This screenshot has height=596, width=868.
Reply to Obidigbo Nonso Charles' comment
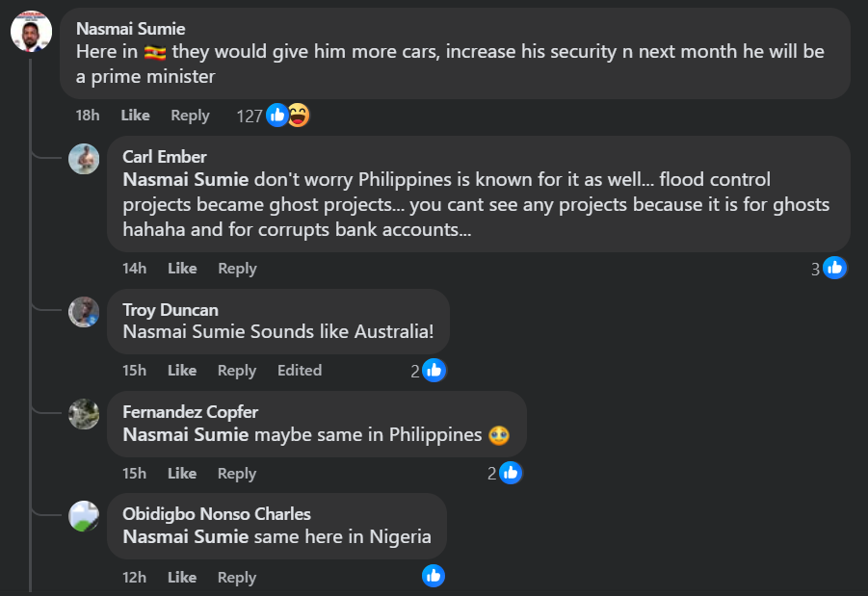[x=237, y=578]
